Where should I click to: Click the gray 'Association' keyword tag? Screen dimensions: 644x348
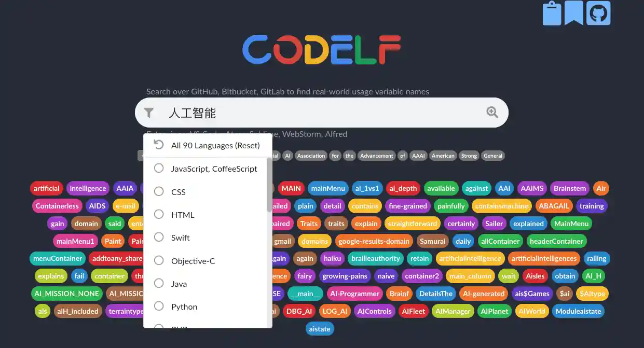[311, 156]
